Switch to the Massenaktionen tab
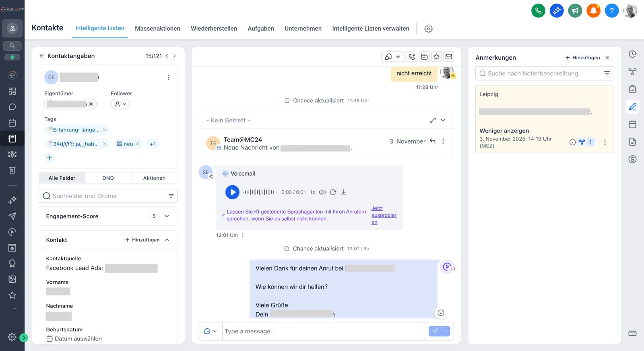Image resolution: width=644 pixels, height=351 pixels. point(157,29)
